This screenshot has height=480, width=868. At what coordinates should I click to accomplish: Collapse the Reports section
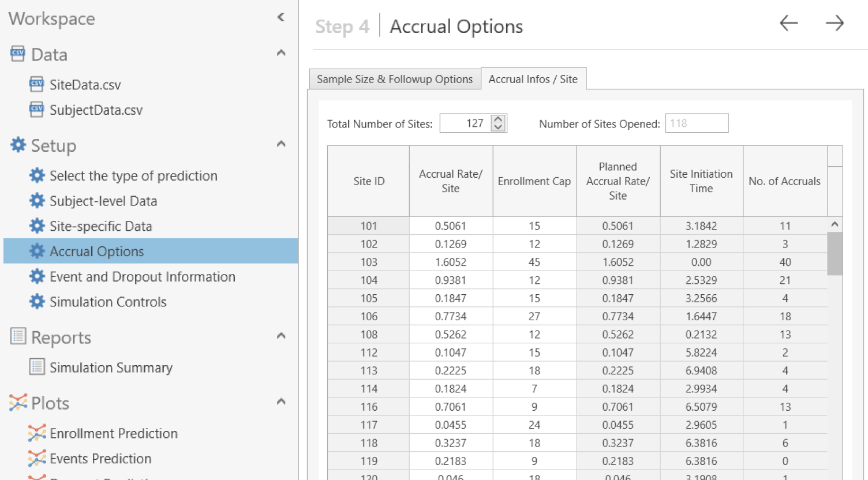pyautogui.click(x=281, y=336)
